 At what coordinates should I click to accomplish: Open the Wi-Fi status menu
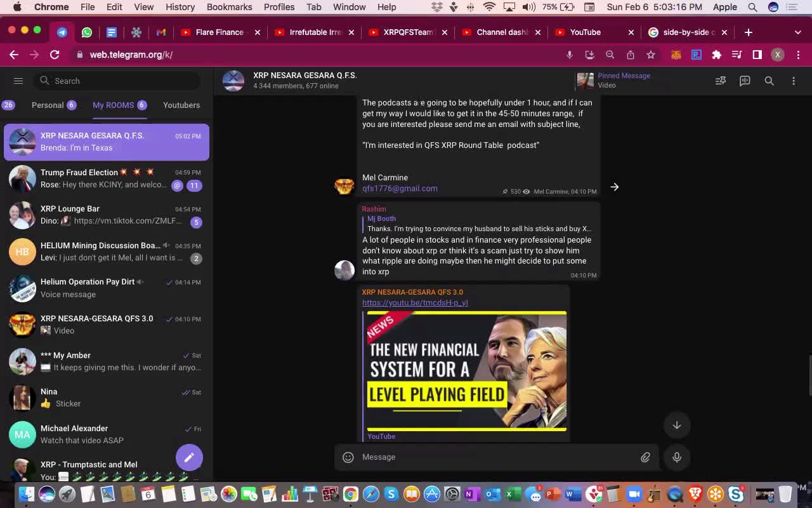(x=489, y=7)
